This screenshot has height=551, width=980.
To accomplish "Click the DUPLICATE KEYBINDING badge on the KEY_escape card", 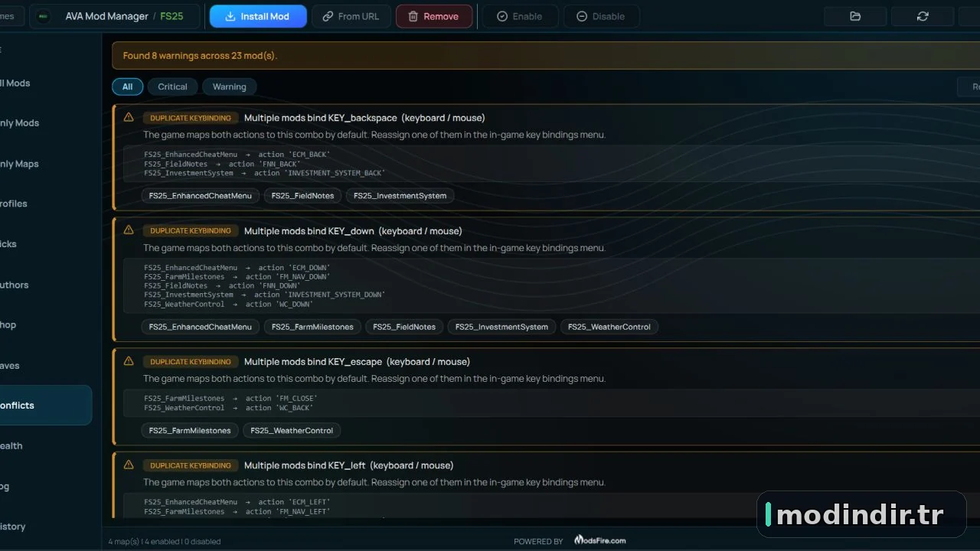I will 191,361.
